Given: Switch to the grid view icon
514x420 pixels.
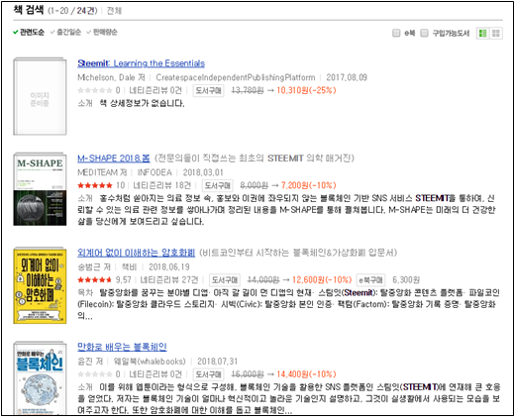Looking at the screenshot, I should 496,33.
